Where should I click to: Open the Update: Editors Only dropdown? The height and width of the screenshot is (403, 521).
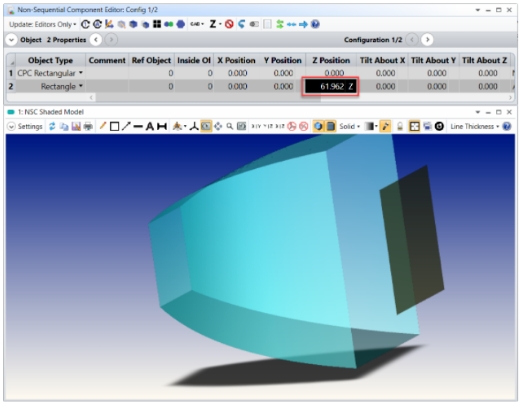pos(43,24)
